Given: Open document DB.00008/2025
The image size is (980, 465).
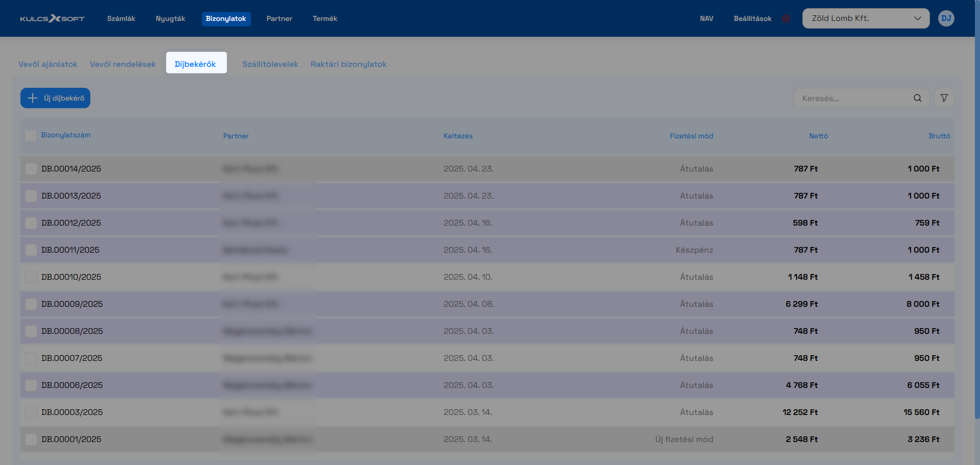Looking at the screenshot, I should click(72, 331).
